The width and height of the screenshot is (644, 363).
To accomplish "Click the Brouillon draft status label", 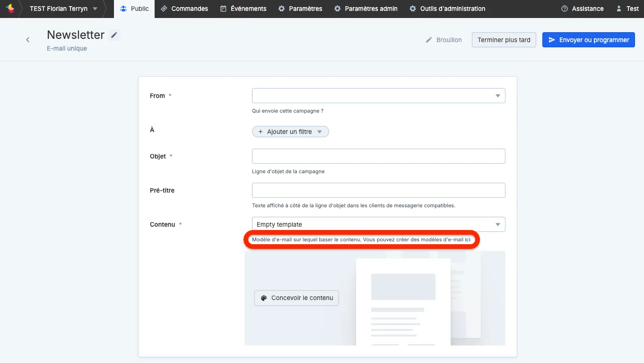I will pyautogui.click(x=444, y=40).
